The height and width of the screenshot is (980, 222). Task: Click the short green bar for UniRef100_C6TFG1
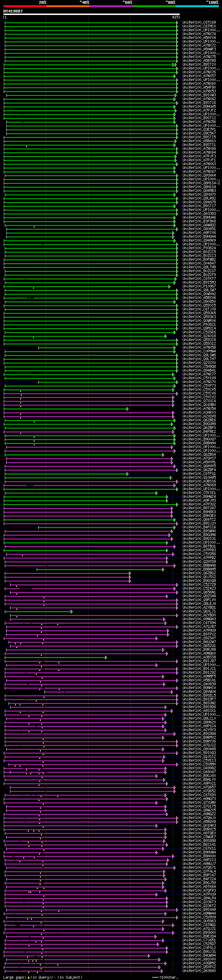(66, 474)
